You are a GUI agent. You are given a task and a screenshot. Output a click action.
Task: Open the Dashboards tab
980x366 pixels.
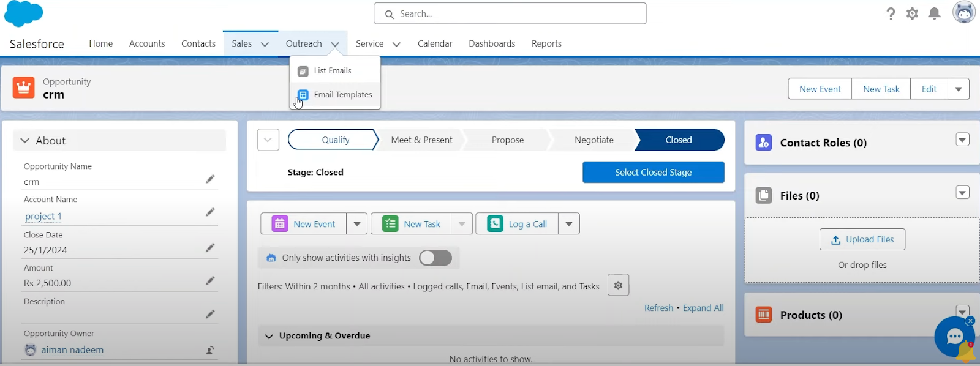click(x=492, y=43)
